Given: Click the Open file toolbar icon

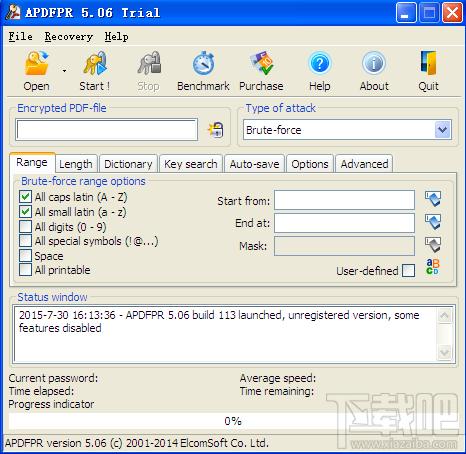Looking at the screenshot, I should click(x=36, y=63).
